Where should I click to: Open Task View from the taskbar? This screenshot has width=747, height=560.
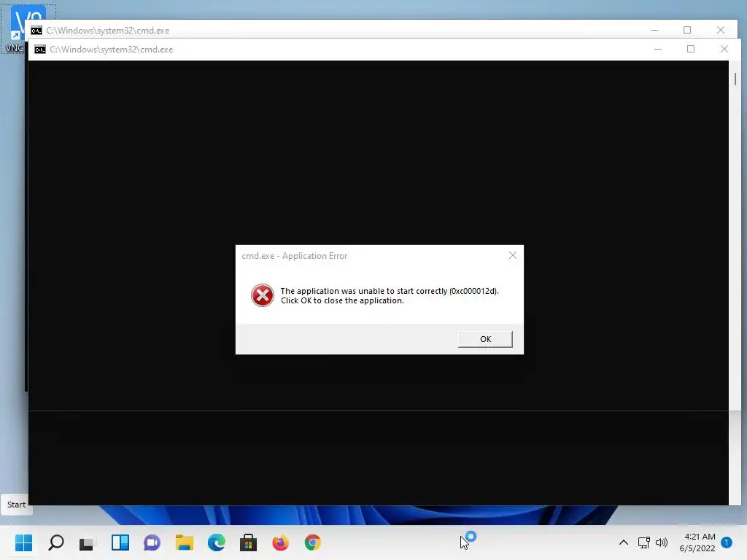[x=88, y=542]
